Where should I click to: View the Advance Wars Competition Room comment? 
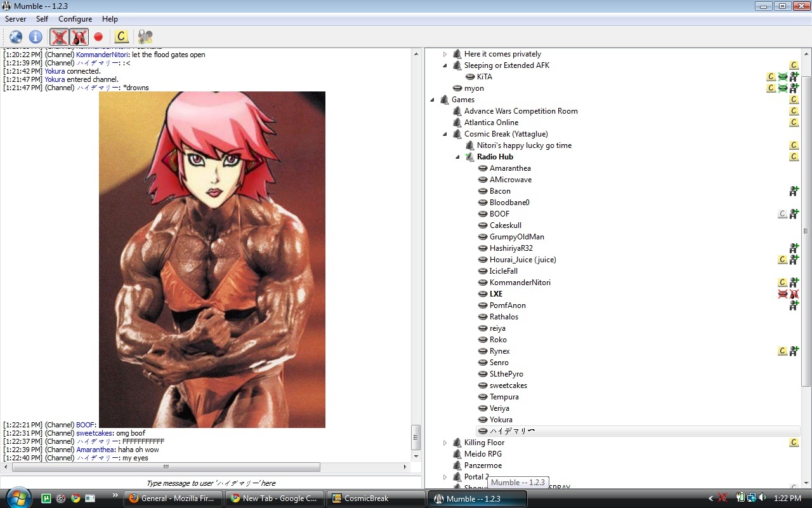[x=794, y=111]
